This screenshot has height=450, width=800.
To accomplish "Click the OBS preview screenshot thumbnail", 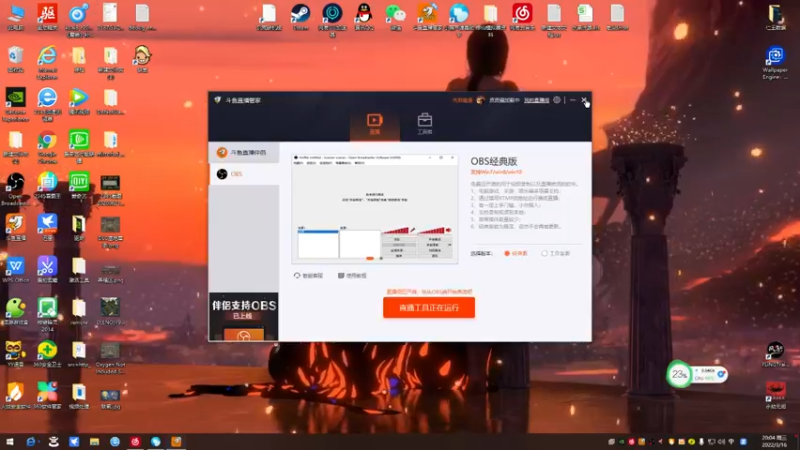I will coord(375,209).
